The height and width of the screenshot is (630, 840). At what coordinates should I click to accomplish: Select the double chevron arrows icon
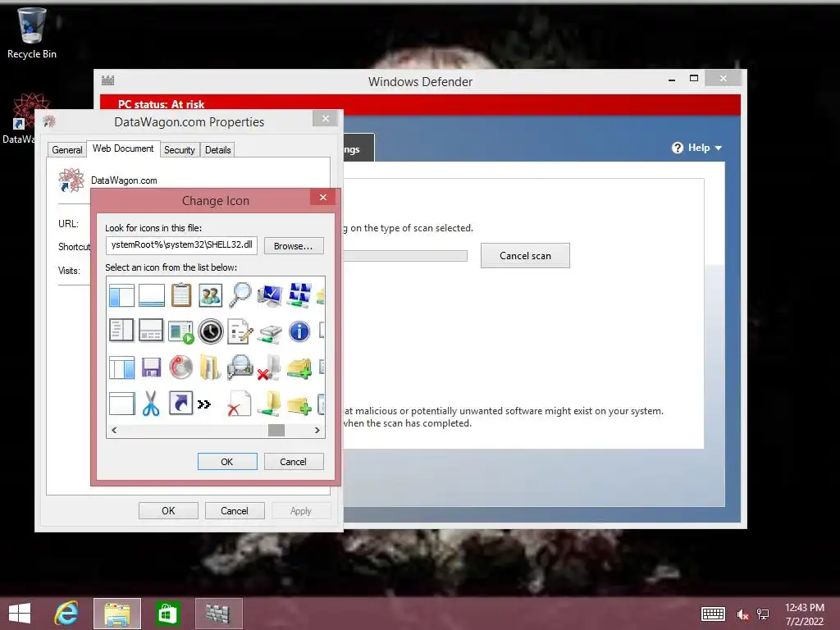204,404
